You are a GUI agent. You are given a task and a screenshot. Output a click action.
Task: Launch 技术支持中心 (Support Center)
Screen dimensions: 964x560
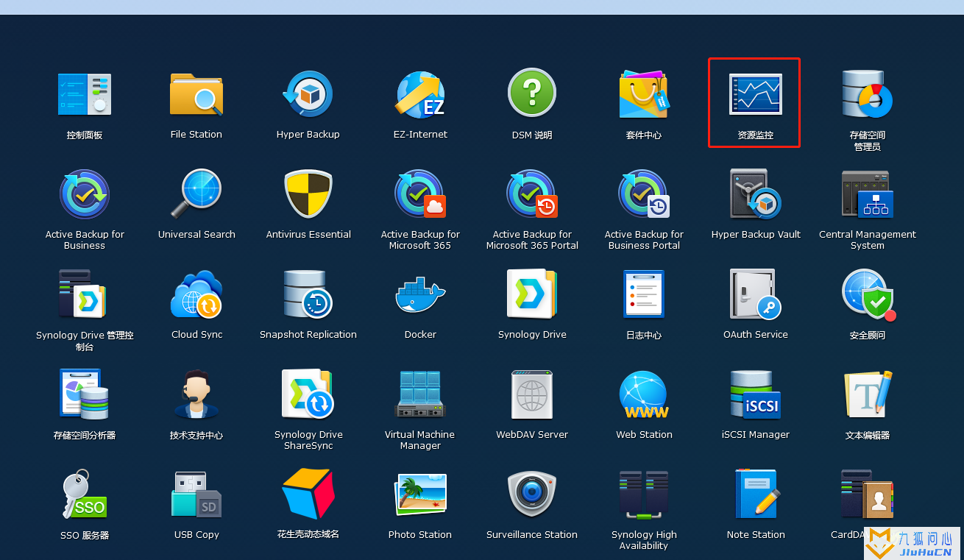(196, 394)
